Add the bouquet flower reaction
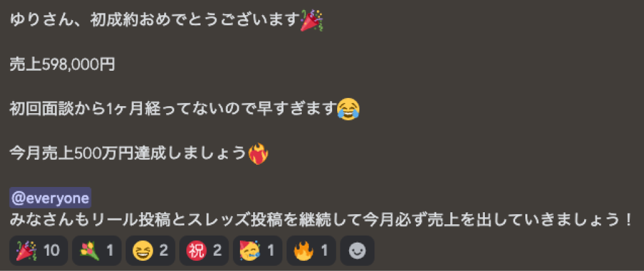Screen dimensions: 644x271 pos(97,250)
